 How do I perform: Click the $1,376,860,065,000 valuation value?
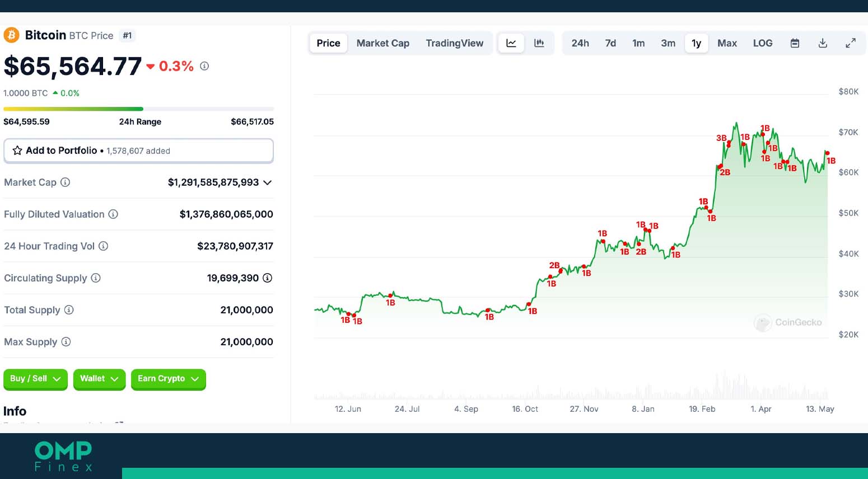226,214
